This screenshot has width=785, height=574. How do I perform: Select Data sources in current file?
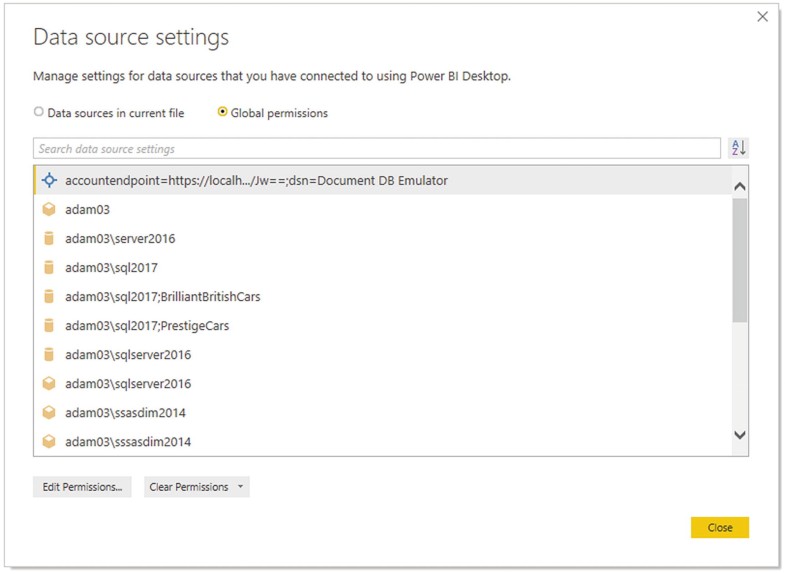pyautogui.click(x=109, y=113)
